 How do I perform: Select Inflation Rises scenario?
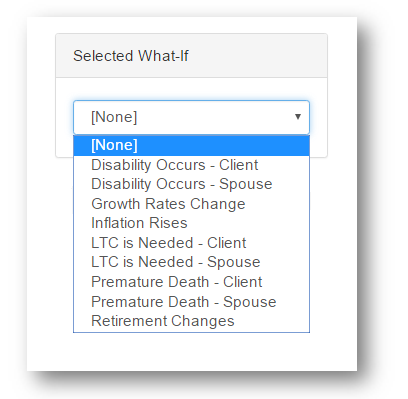[191, 223]
